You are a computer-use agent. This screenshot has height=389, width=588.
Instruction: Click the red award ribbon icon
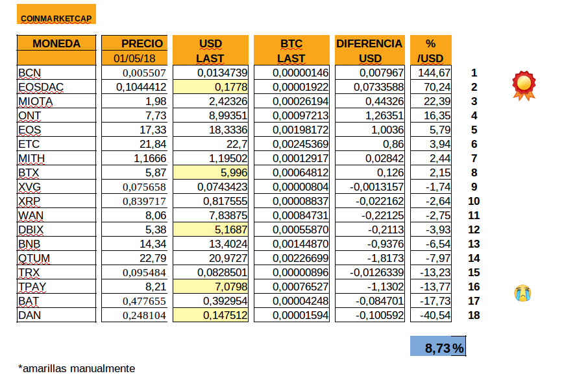[524, 86]
